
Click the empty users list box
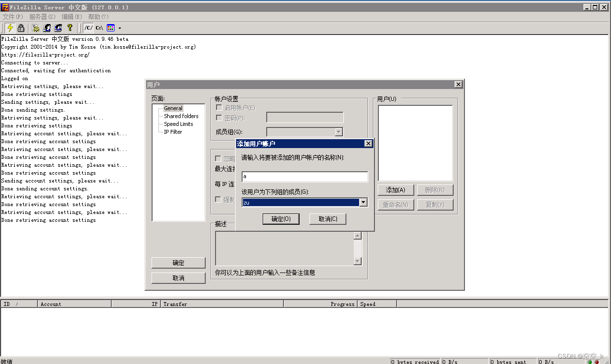point(415,143)
